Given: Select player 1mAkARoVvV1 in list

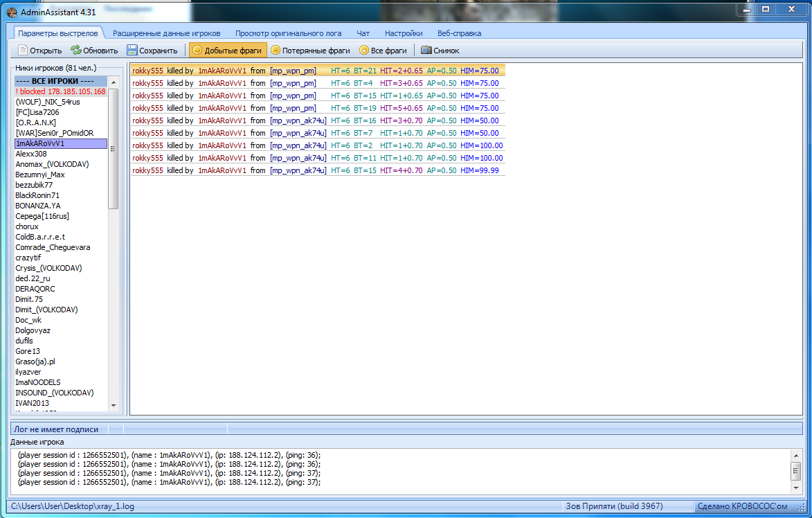Looking at the screenshot, I should click(61, 143).
